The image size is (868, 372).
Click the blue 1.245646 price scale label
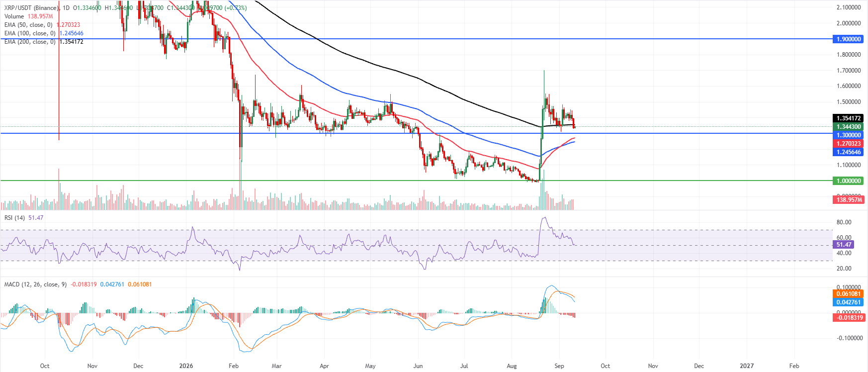pyautogui.click(x=848, y=152)
